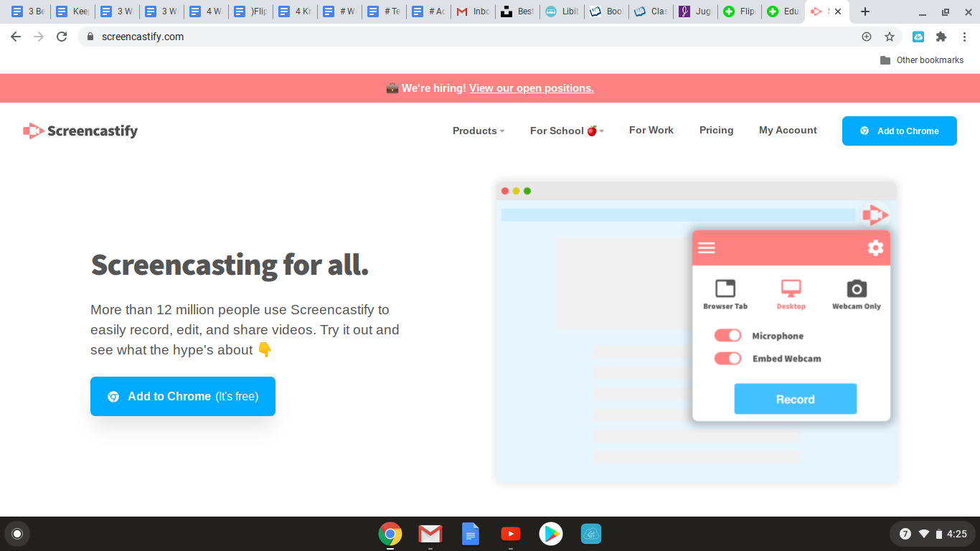Reload the page with refresh icon
The image size is (980, 551).
(62, 37)
